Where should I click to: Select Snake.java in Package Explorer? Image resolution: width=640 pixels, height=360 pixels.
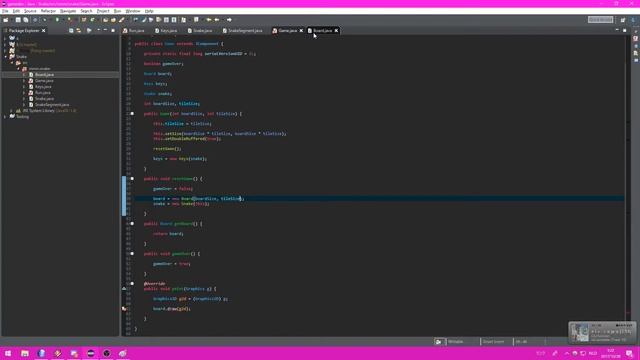point(44,99)
